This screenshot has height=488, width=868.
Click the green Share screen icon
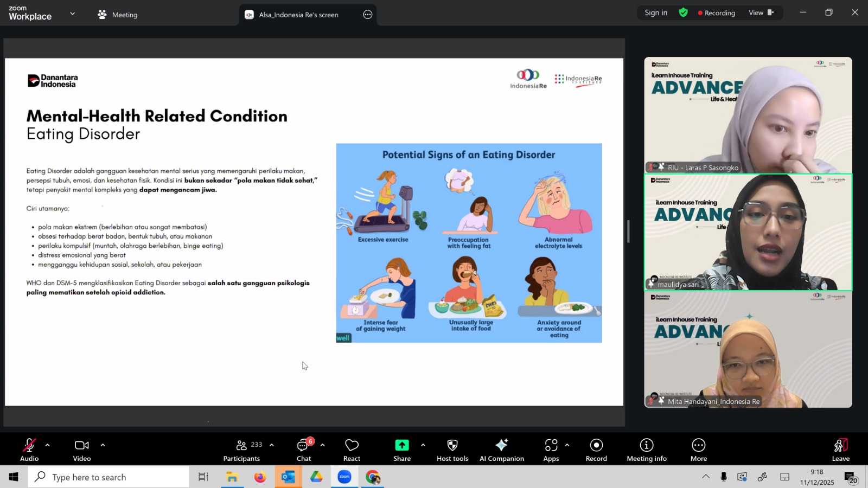[x=402, y=445]
